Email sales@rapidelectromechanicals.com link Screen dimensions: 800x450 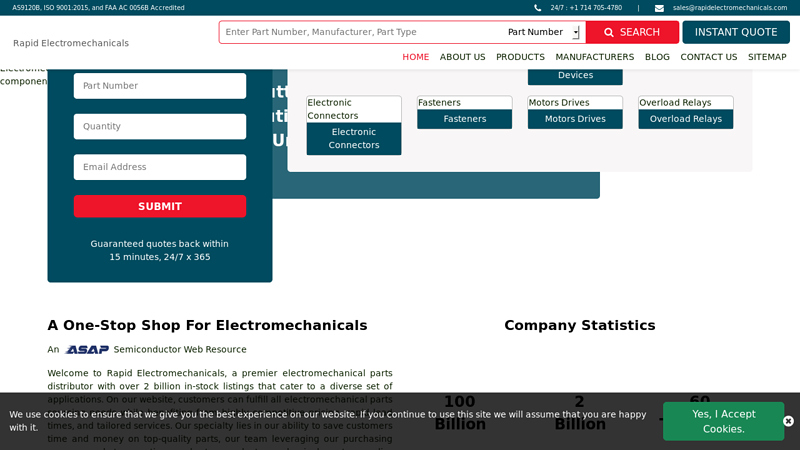tap(730, 8)
